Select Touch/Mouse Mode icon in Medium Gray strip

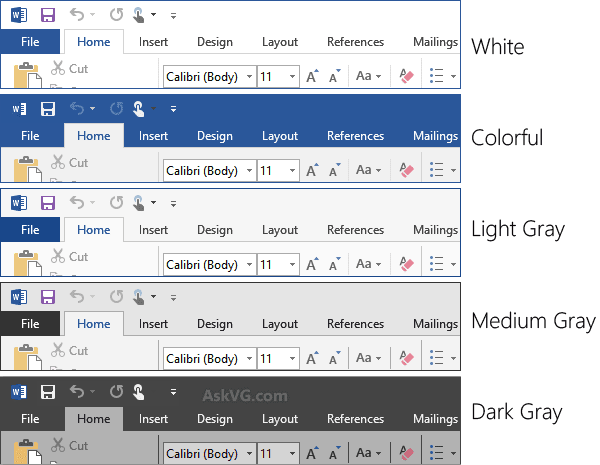(x=139, y=297)
